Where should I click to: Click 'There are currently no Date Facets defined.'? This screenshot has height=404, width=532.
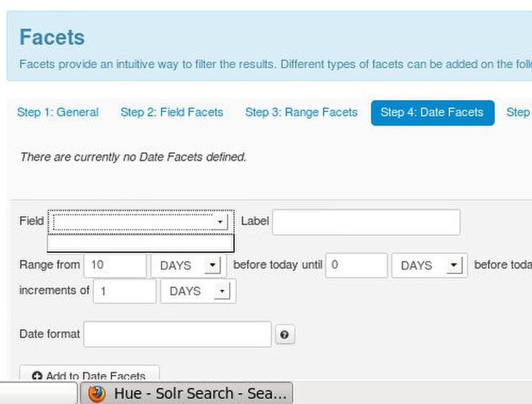(x=133, y=157)
